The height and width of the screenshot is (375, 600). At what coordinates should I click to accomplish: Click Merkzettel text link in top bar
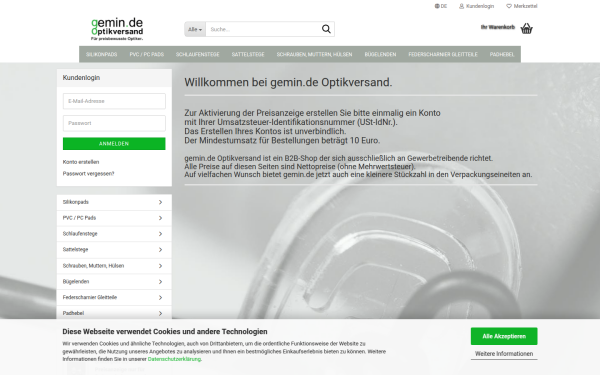[525, 6]
